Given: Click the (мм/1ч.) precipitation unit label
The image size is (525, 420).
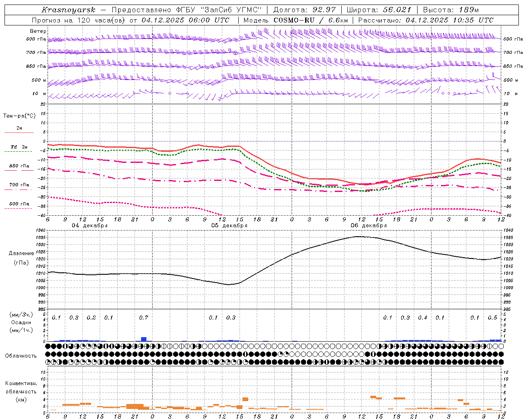Looking at the screenshot, I should [x=21, y=330].
